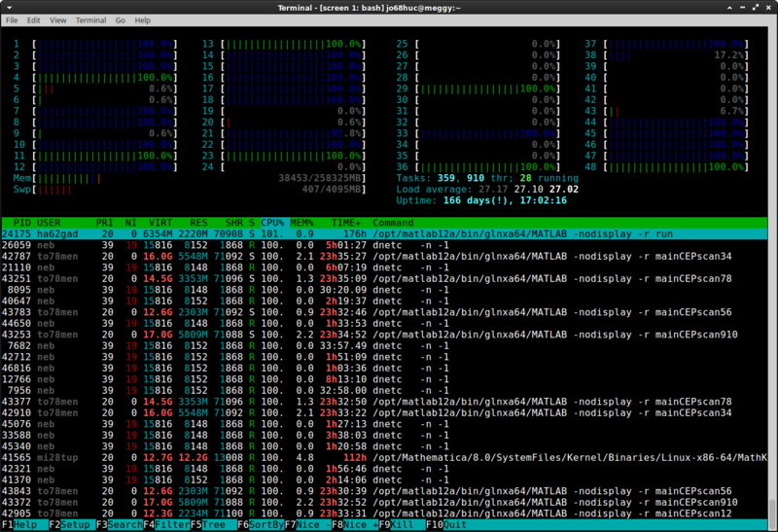This screenshot has width=778, height=532.
Task: Open the Terminal menu
Action: click(91, 19)
